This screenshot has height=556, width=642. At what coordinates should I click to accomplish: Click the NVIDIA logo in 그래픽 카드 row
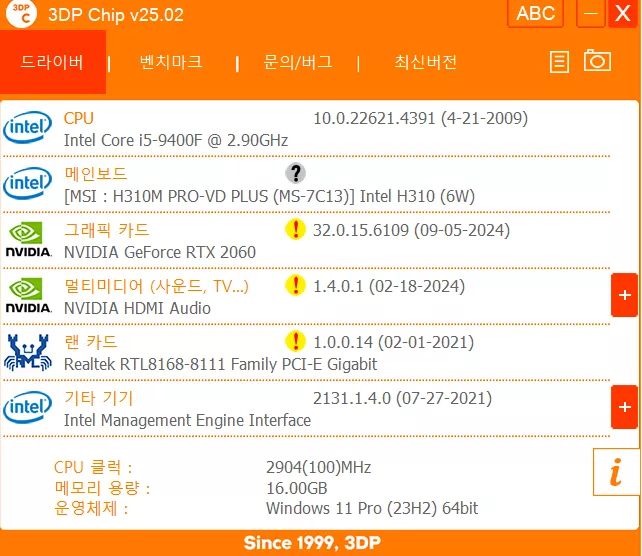[x=28, y=239]
